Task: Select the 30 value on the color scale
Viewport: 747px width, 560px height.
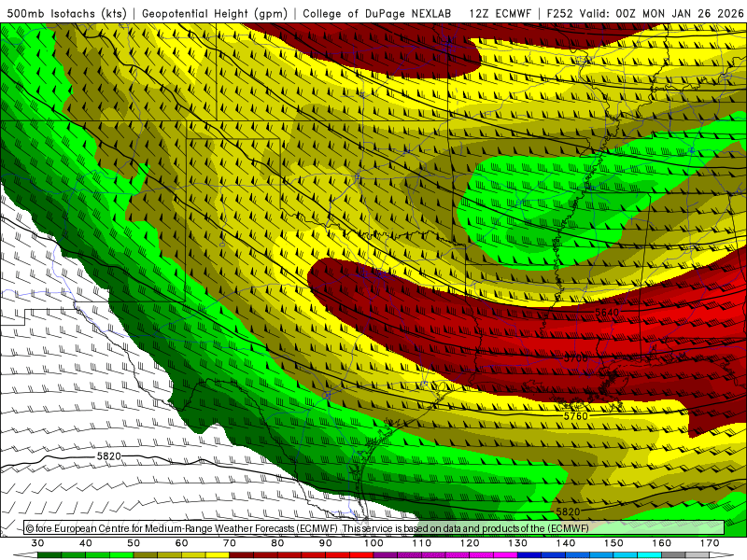Action: click(37, 543)
